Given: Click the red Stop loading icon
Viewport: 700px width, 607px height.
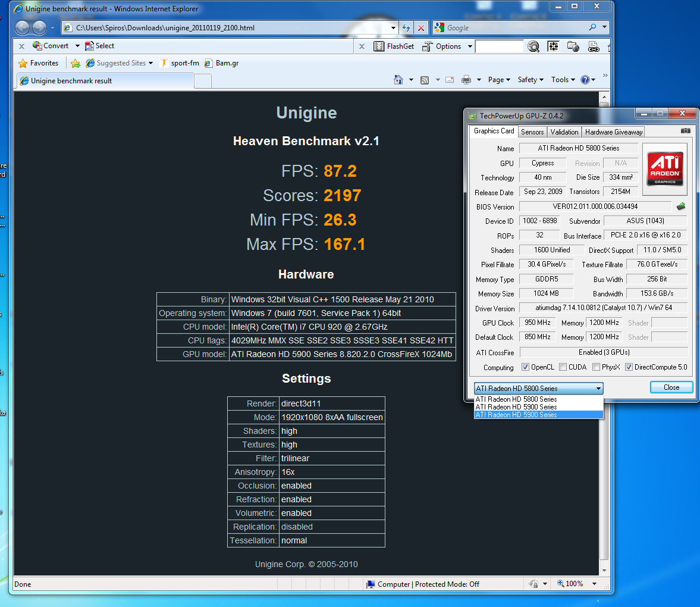Looking at the screenshot, I should pos(420,28).
